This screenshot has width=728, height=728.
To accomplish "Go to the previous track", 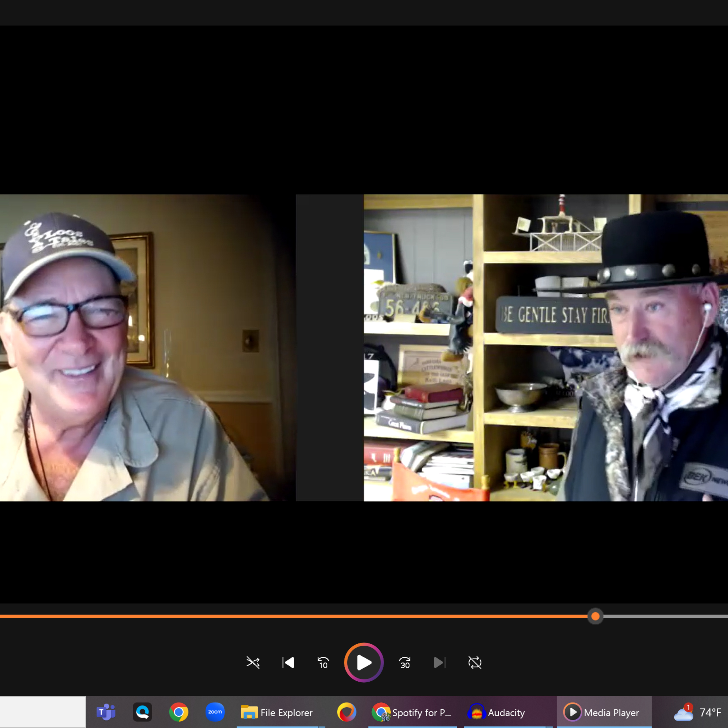I will 288,662.
